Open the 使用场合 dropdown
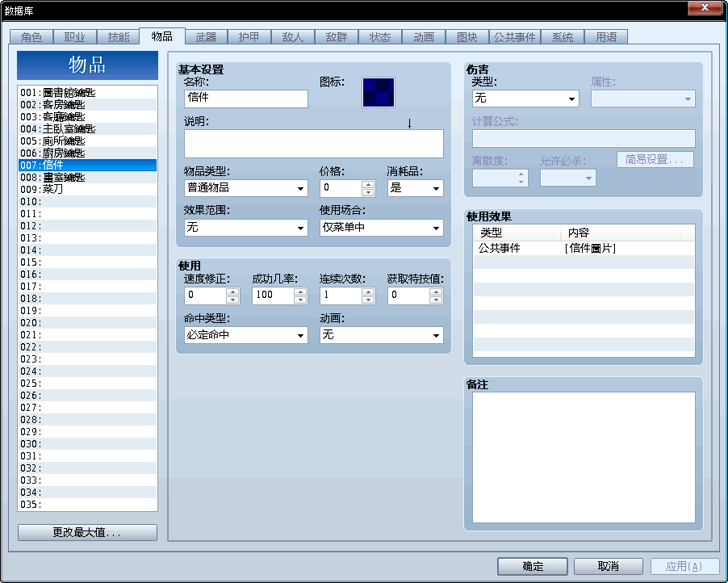Screen dimensions: 728x583 tap(381, 228)
